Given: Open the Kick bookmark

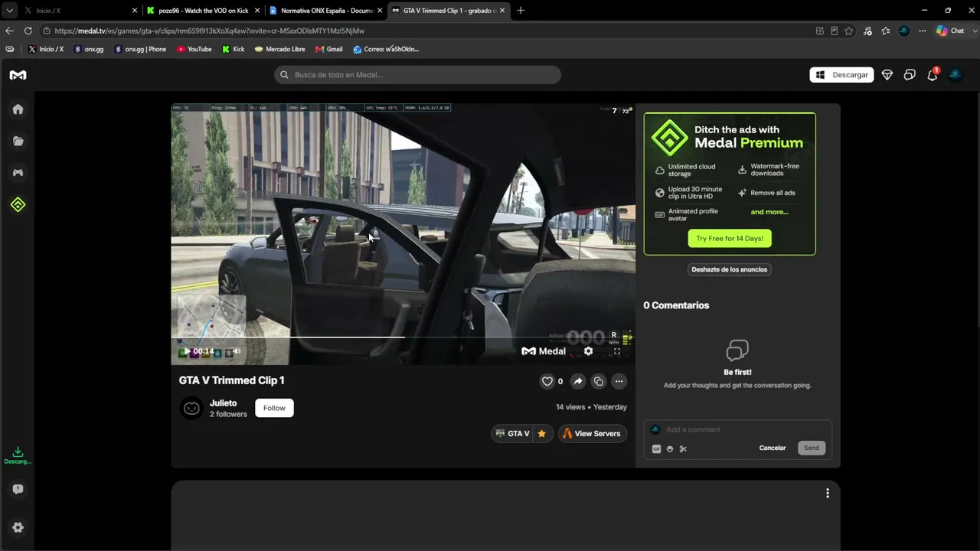Looking at the screenshot, I should click(234, 49).
